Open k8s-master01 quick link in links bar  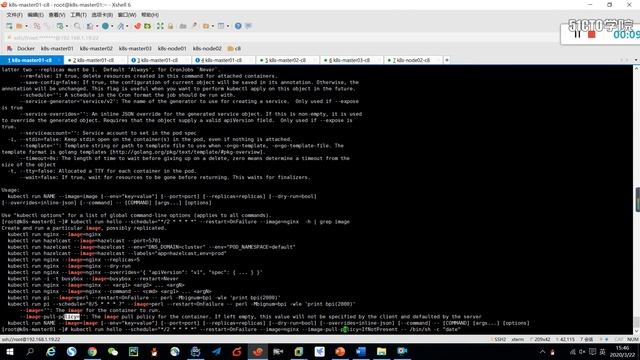(57, 49)
